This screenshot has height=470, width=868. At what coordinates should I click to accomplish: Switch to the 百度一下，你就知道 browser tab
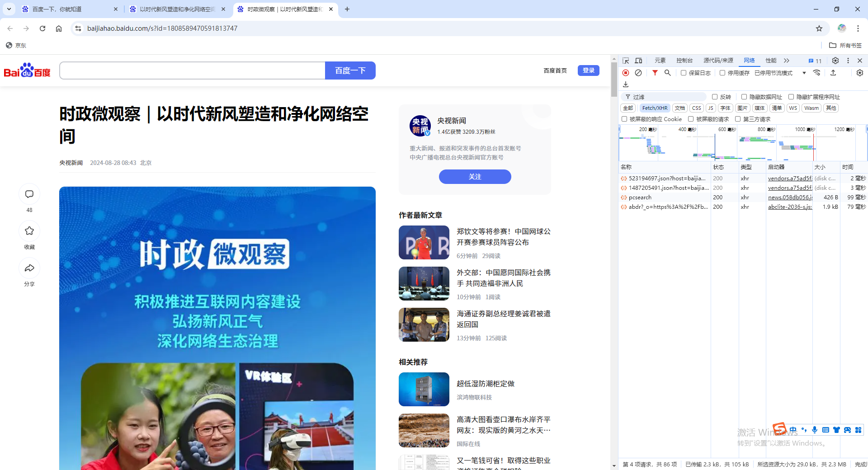(x=69, y=9)
